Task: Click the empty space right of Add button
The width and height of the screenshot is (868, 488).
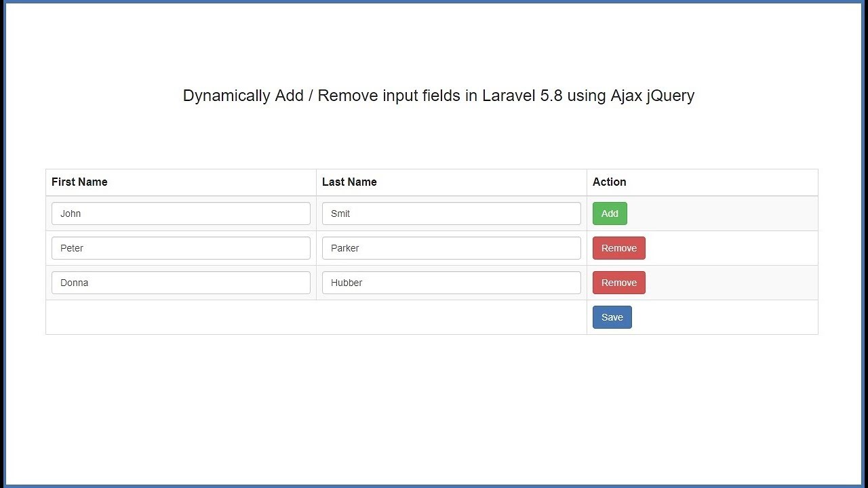Action: 719,213
